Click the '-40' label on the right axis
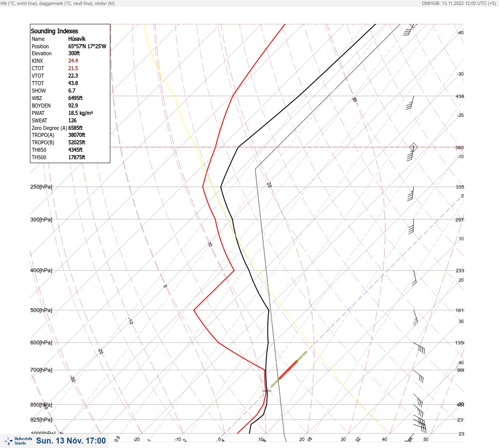 (x=460, y=32)
